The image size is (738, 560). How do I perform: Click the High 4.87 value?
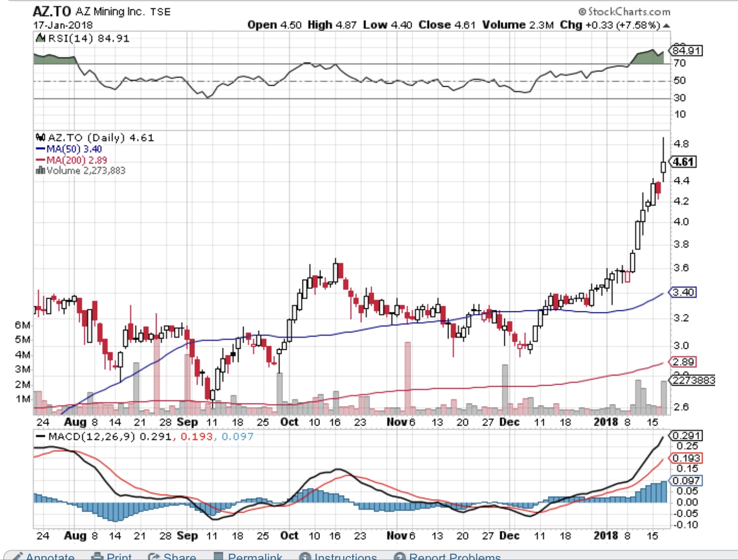(x=332, y=25)
